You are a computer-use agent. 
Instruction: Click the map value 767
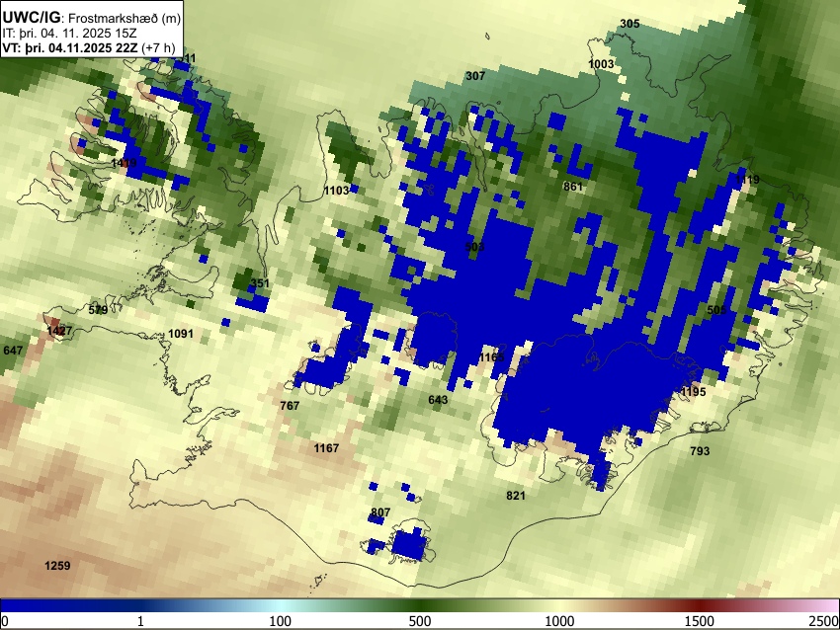pos(290,406)
